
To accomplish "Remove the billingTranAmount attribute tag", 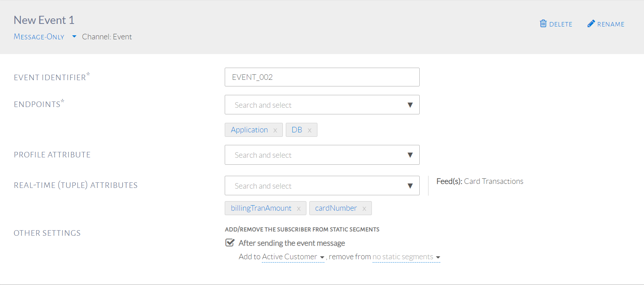I will tap(299, 209).
